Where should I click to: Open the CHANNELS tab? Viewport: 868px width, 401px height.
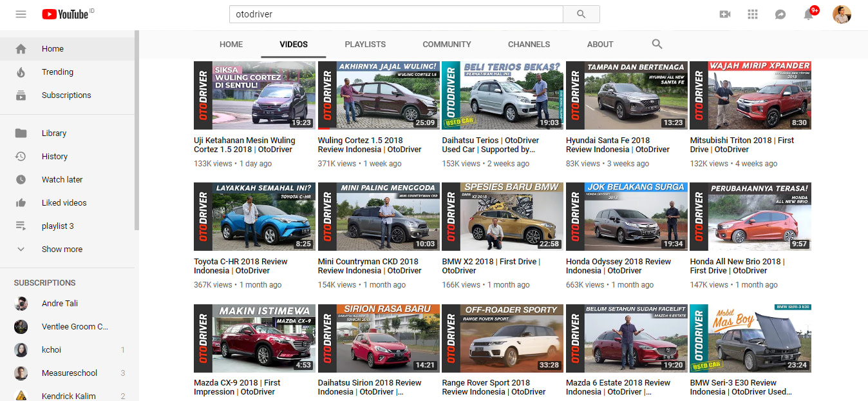[x=529, y=44]
